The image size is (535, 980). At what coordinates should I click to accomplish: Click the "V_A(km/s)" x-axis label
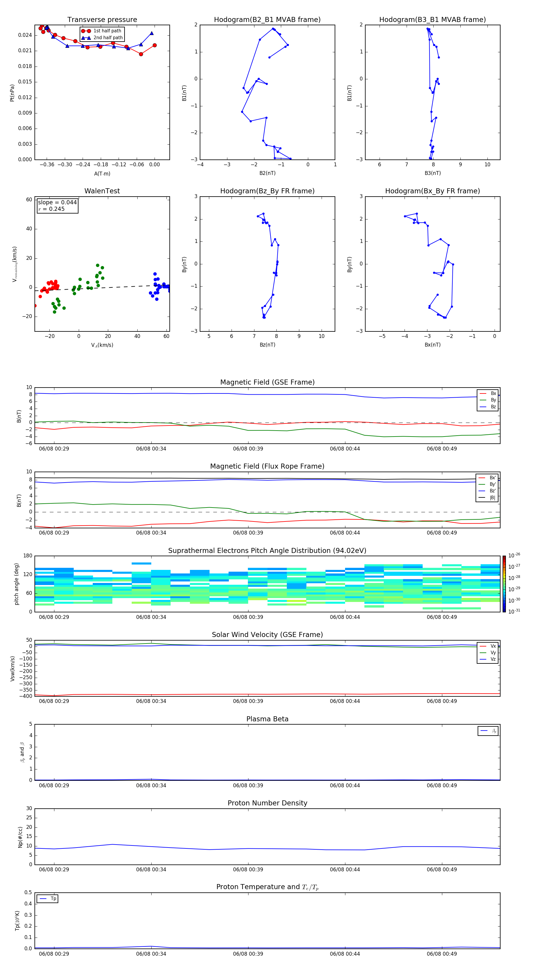102,345
